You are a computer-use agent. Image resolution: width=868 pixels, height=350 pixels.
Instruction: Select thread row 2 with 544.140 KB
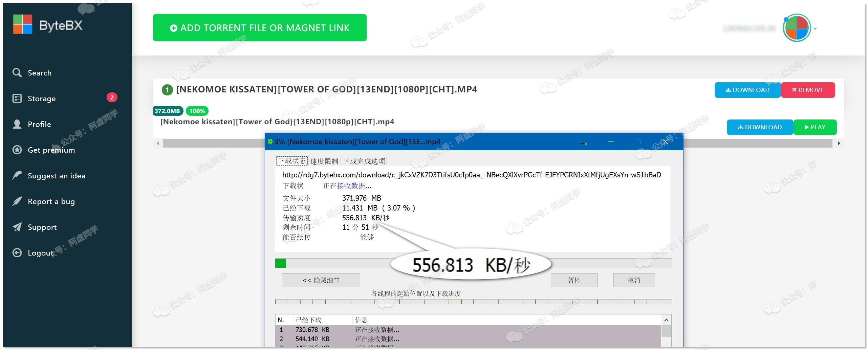click(x=468, y=339)
